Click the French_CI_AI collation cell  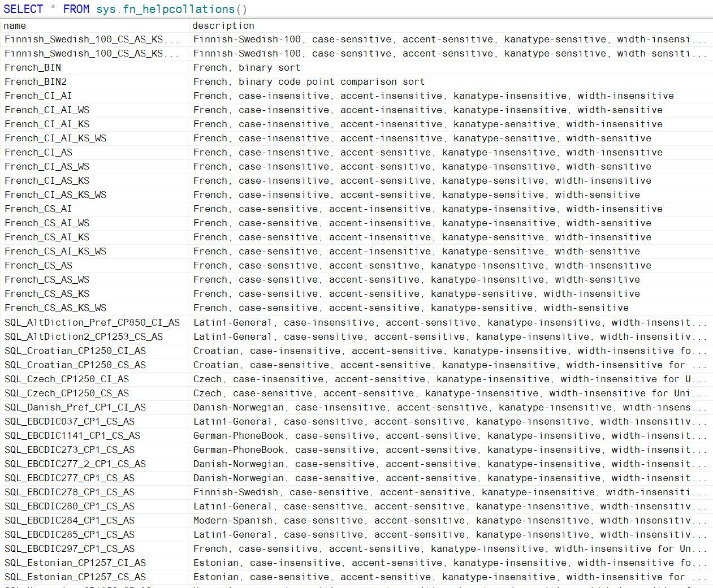(38, 96)
